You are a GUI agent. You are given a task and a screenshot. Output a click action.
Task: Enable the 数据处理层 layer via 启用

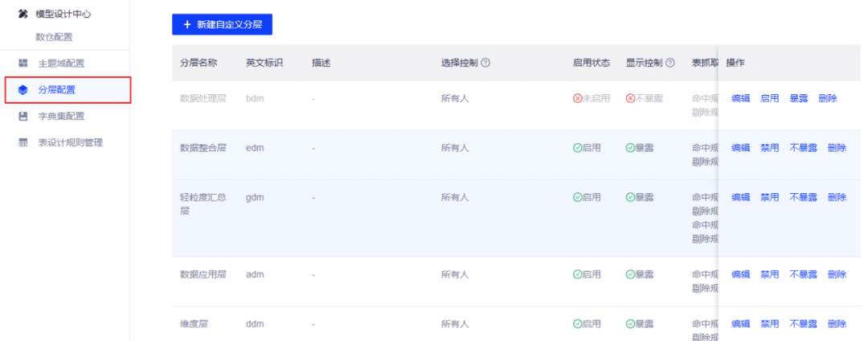coord(769,99)
